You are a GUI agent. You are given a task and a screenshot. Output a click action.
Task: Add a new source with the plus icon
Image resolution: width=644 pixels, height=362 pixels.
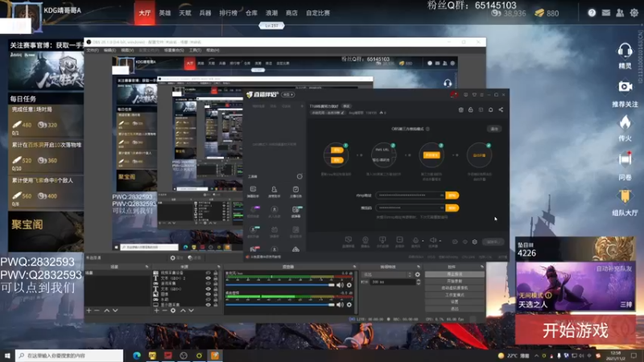tap(156, 311)
